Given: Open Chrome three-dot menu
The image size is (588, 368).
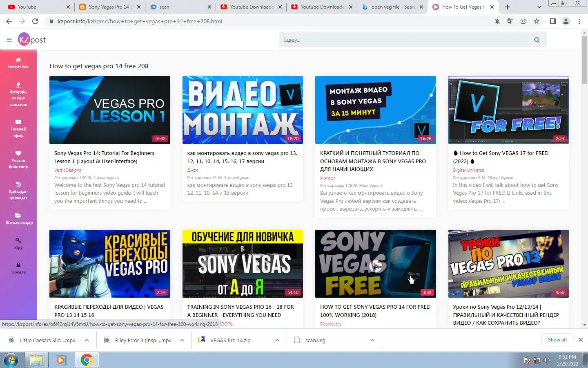Looking at the screenshot, I should click(x=579, y=21).
